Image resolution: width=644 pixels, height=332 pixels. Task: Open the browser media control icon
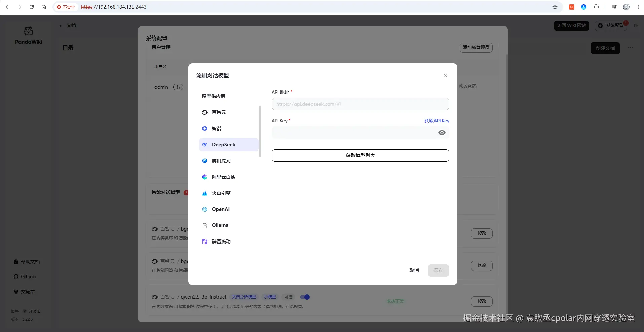[614, 7]
